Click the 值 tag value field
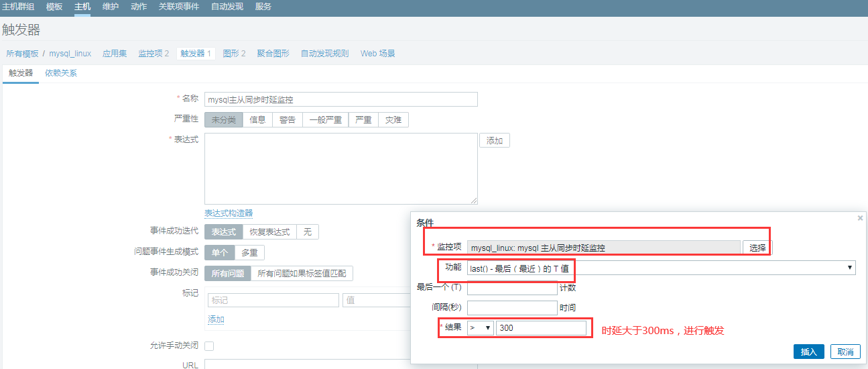The height and width of the screenshot is (369, 868). click(x=377, y=301)
